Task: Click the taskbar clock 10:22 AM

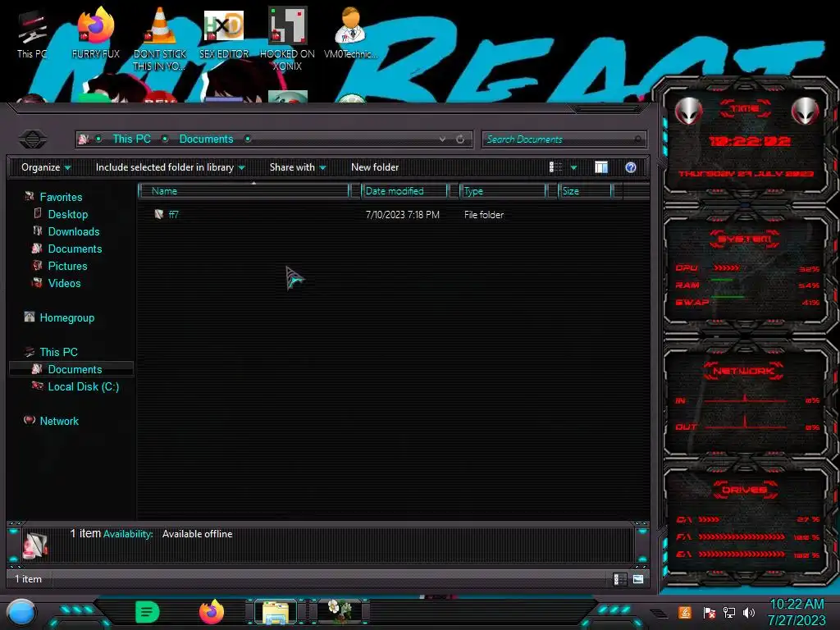Action: tap(797, 605)
